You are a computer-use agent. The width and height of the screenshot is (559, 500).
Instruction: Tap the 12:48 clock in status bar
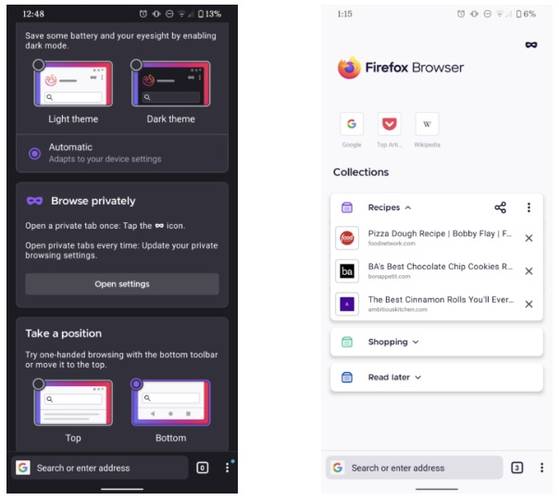pos(34,14)
